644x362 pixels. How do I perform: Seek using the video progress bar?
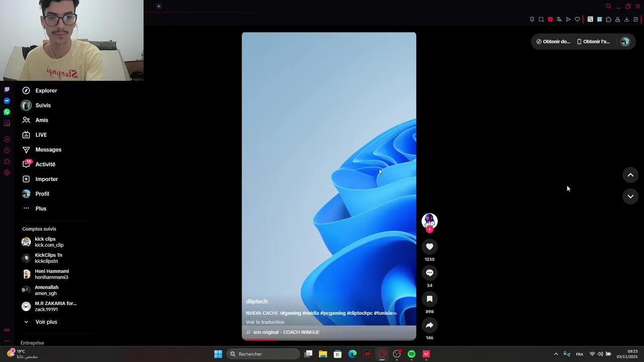[x=329, y=339]
